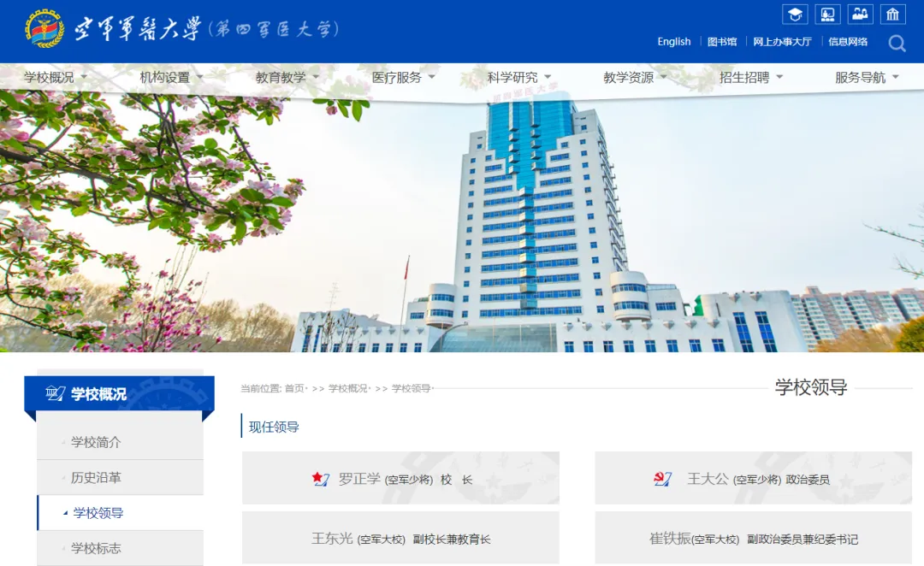Image resolution: width=924 pixels, height=566 pixels.
Task: Click the English language link
Action: 673,41
